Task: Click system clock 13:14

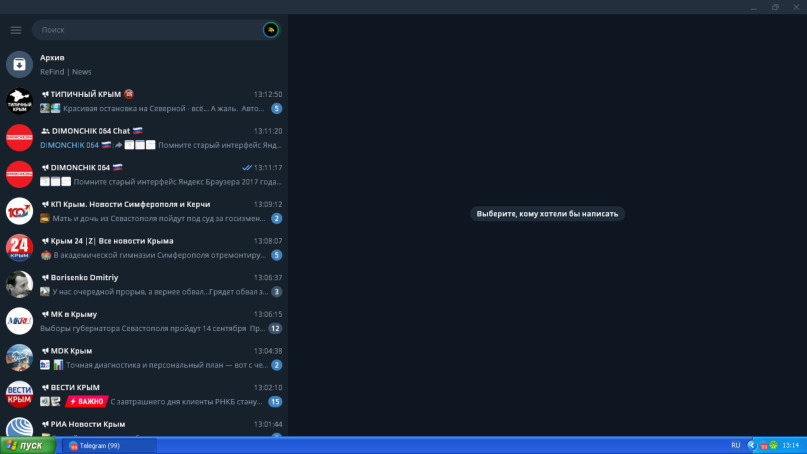Action: 791,445
